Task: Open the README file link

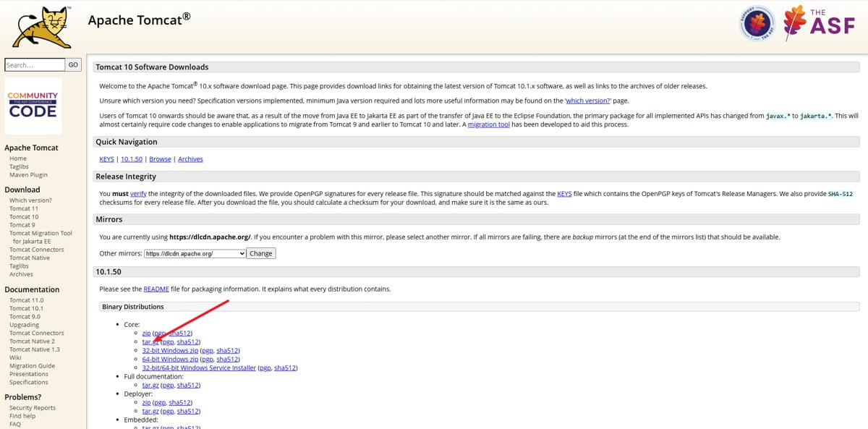Action: pyautogui.click(x=156, y=289)
